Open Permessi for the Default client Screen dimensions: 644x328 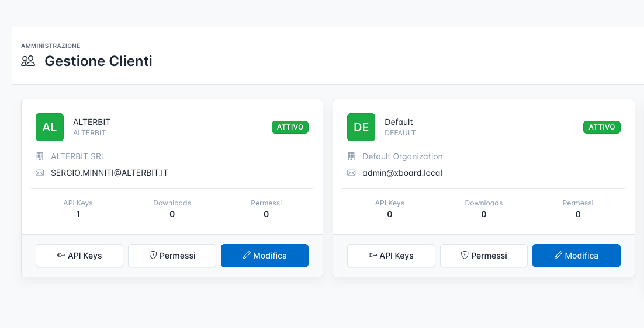point(484,256)
